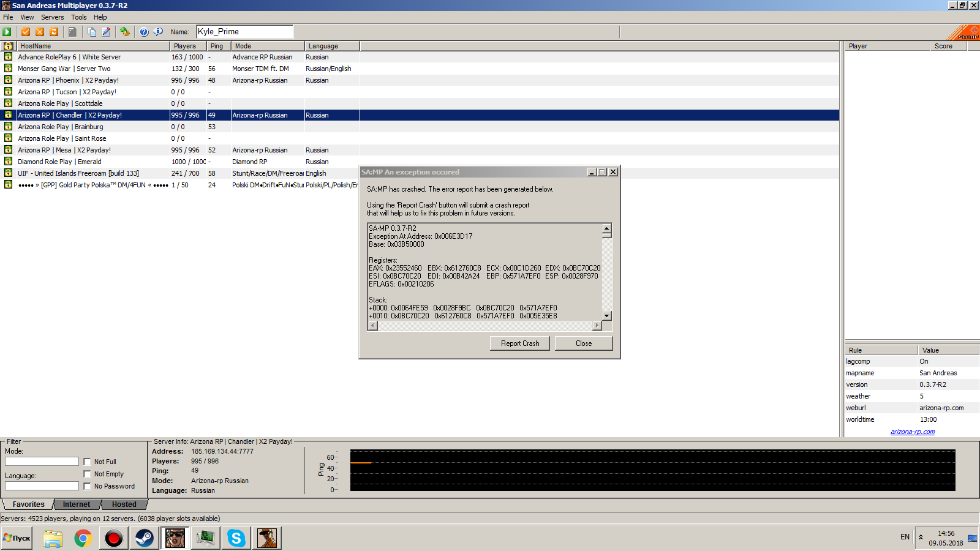Open the File menu
The image size is (980, 551).
coord(8,17)
